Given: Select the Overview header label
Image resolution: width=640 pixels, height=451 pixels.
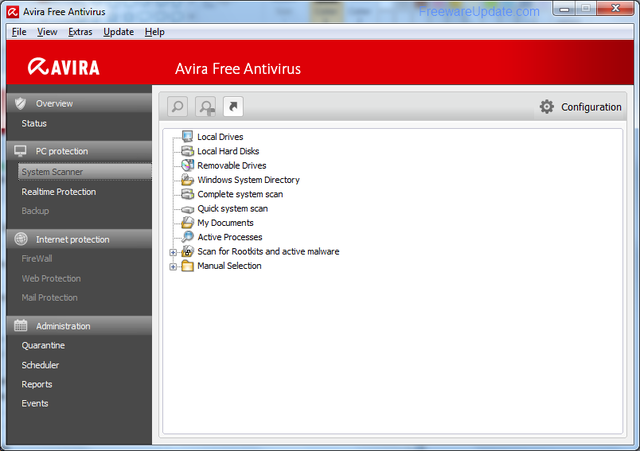Looking at the screenshot, I should (54, 104).
